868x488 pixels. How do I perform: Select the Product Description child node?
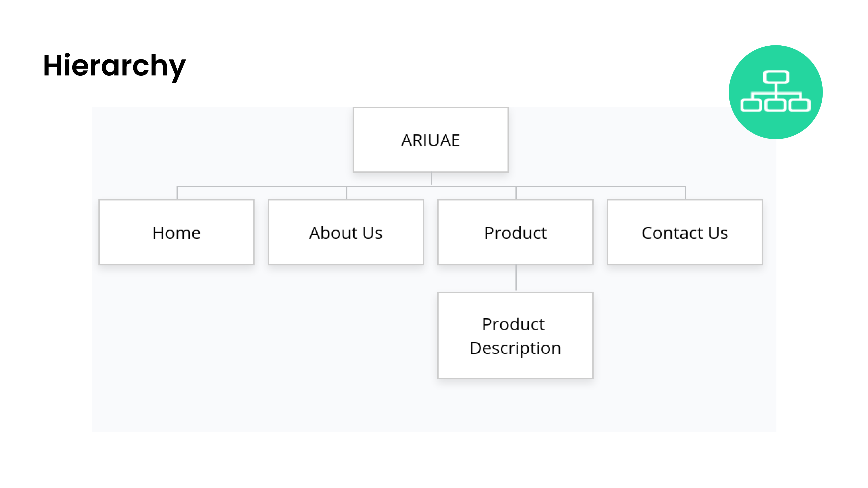coord(515,335)
